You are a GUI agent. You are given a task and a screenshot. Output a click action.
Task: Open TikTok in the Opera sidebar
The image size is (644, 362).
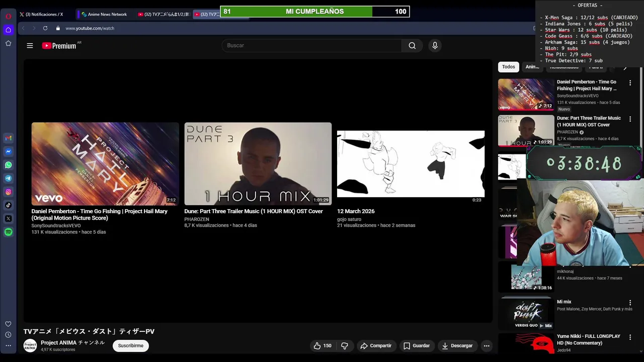click(8, 205)
